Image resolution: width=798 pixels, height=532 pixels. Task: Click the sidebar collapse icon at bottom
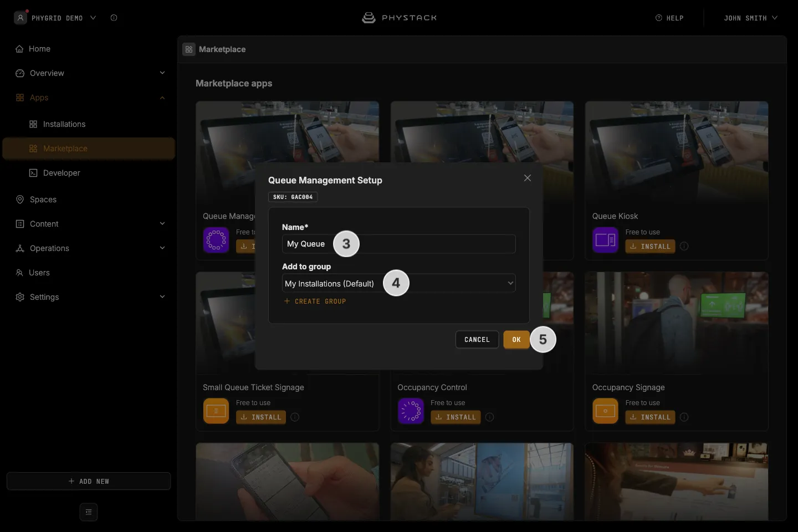coord(89,512)
